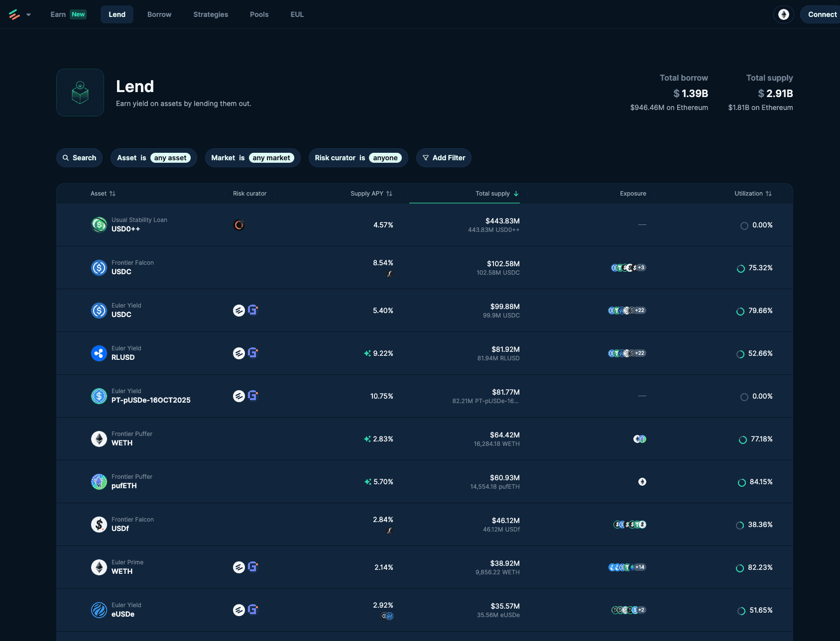Expand the dropdown arrow beside the logo

29,15
